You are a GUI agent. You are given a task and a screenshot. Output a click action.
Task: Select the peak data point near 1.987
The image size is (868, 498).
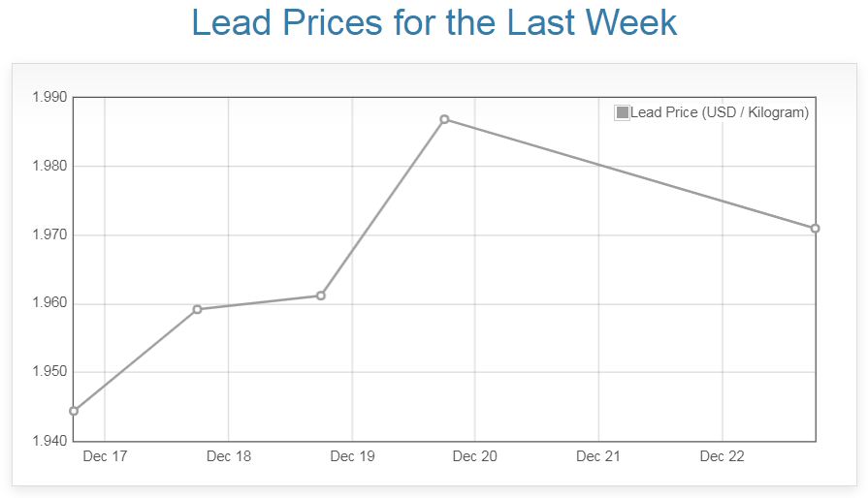coord(444,119)
